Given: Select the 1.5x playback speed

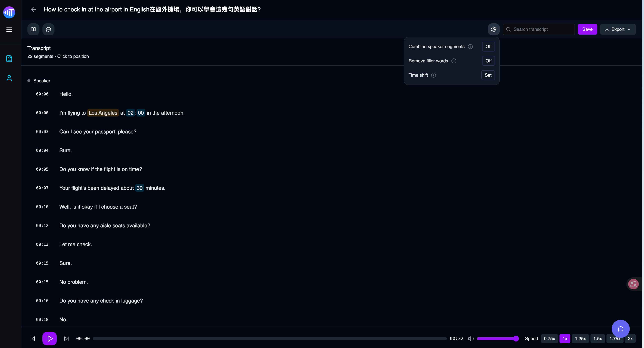Looking at the screenshot, I should point(597,338).
